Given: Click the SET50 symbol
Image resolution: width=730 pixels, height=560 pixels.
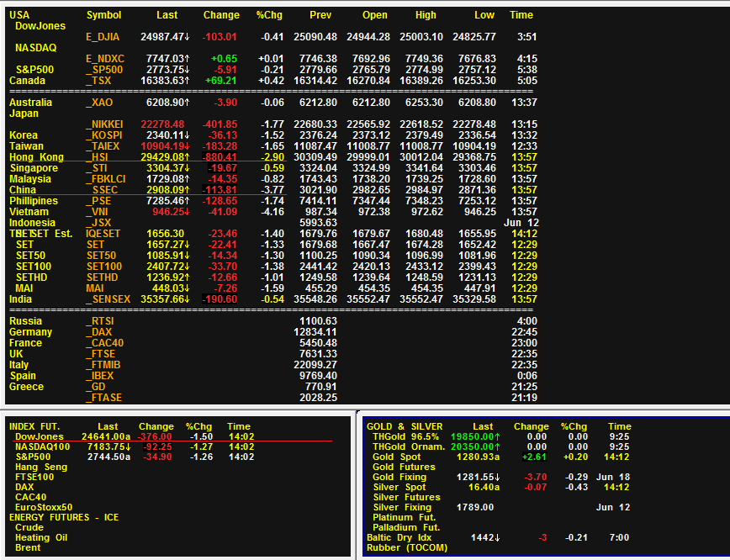Looking at the screenshot, I should pos(101,256).
